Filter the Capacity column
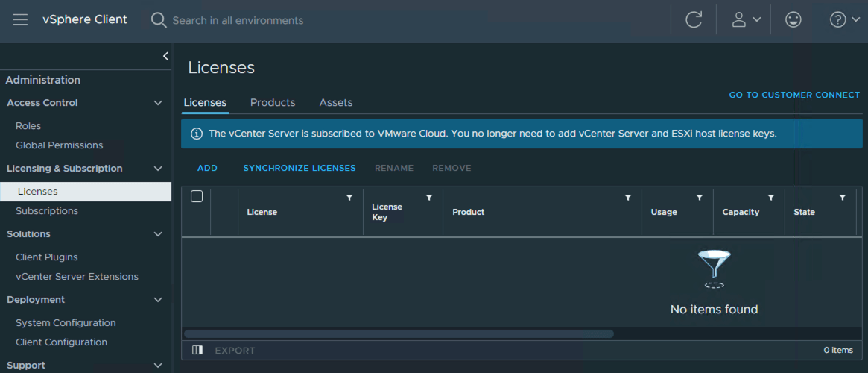 (x=770, y=198)
